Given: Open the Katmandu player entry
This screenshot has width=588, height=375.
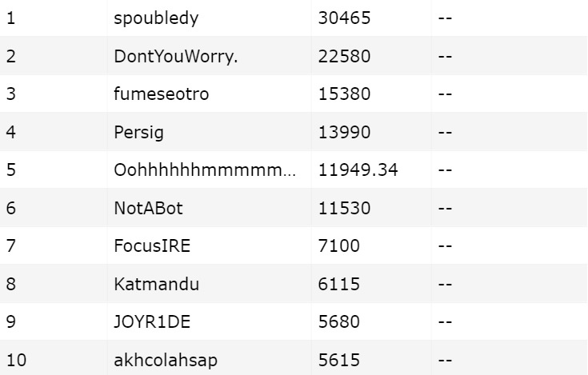Looking at the screenshot, I should pyautogui.click(x=157, y=285).
